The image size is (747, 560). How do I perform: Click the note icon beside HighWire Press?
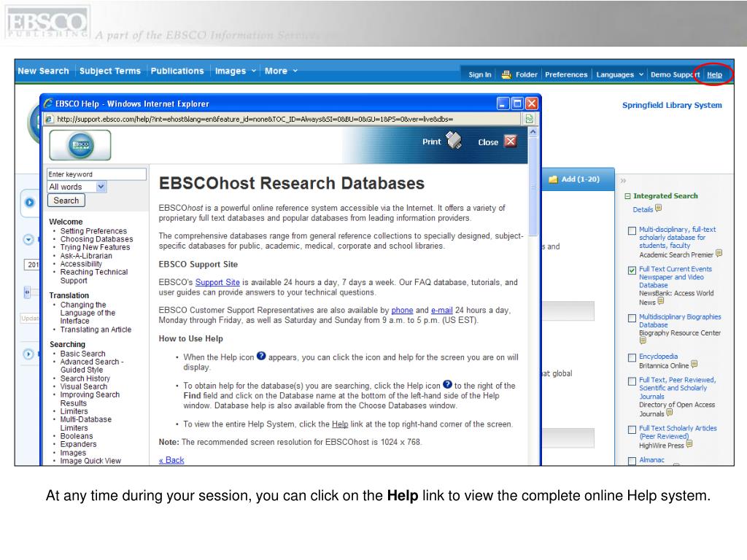click(689, 444)
